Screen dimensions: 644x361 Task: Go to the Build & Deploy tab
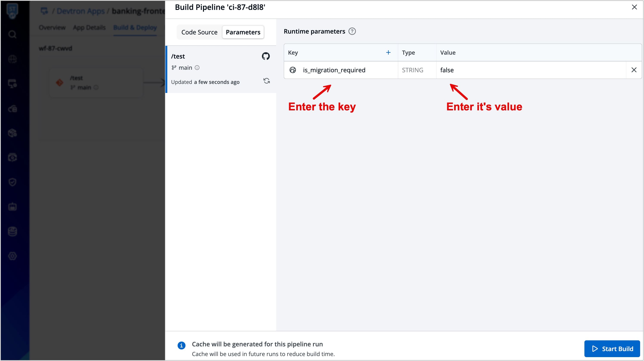point(135,28)
